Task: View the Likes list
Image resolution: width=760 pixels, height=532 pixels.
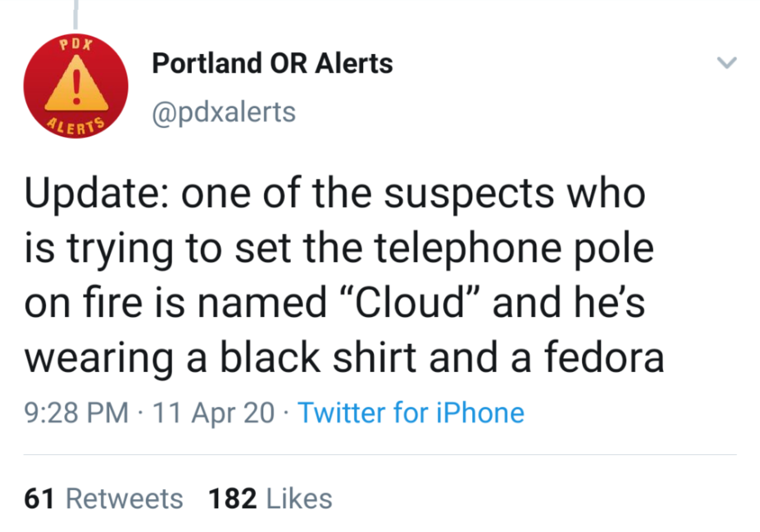Action: pyautogui.click(x=299, y=498)
